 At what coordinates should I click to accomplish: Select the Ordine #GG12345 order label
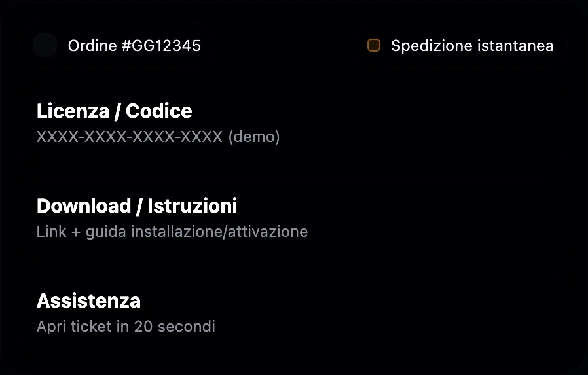134,46
